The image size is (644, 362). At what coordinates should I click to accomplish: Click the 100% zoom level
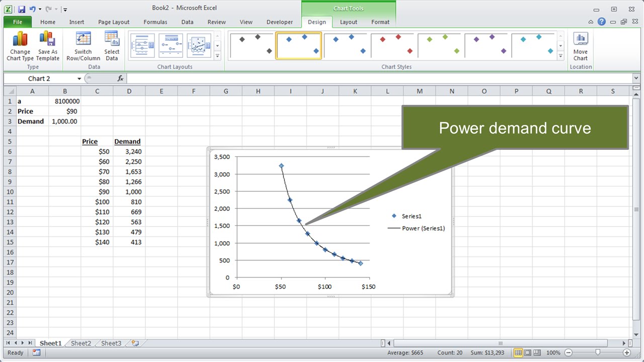pos(553,353)
